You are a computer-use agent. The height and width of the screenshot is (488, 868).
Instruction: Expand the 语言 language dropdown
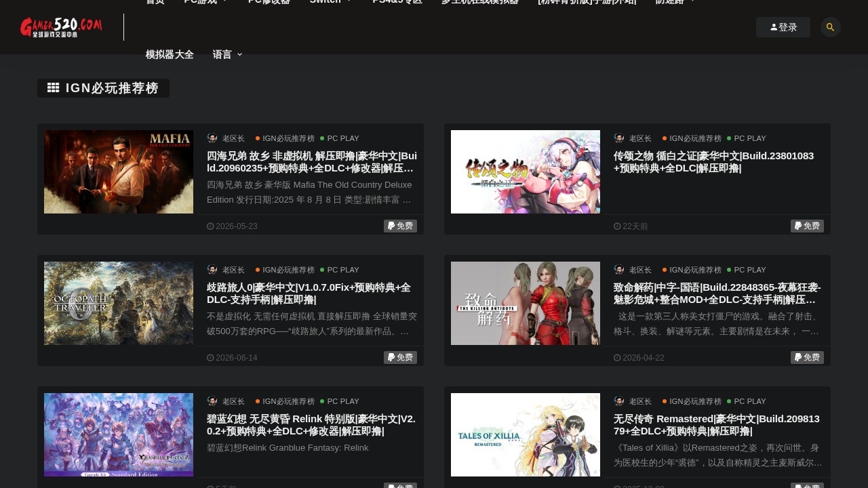click(x=227, y=54)
